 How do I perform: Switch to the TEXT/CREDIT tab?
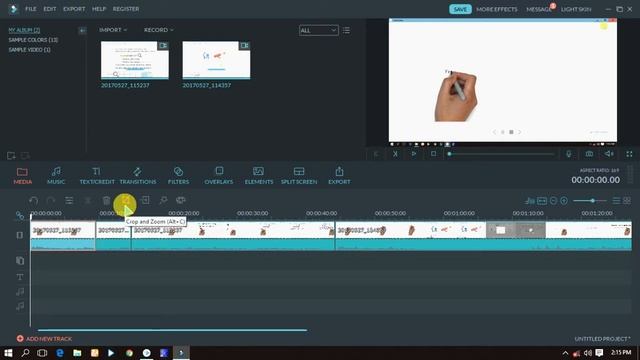click(x=97, y=176)
